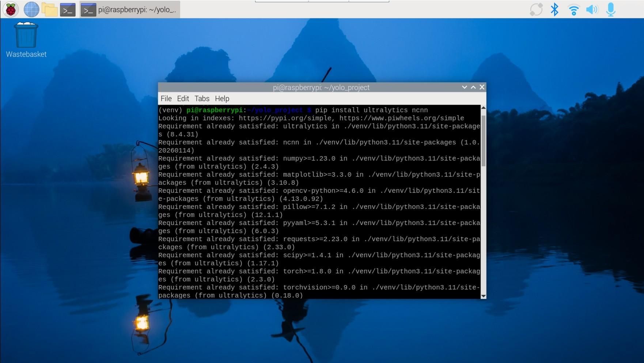
Task: Click the https://www.piwheels.org/simple URL
Action: 402,118
